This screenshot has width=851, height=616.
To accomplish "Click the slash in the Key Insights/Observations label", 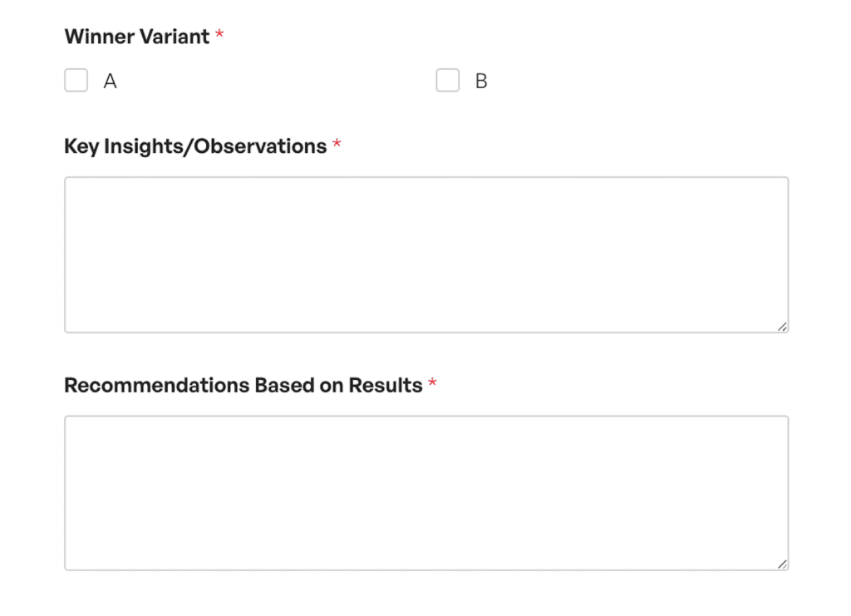I will pyautogui.click(x=189, y=146).
